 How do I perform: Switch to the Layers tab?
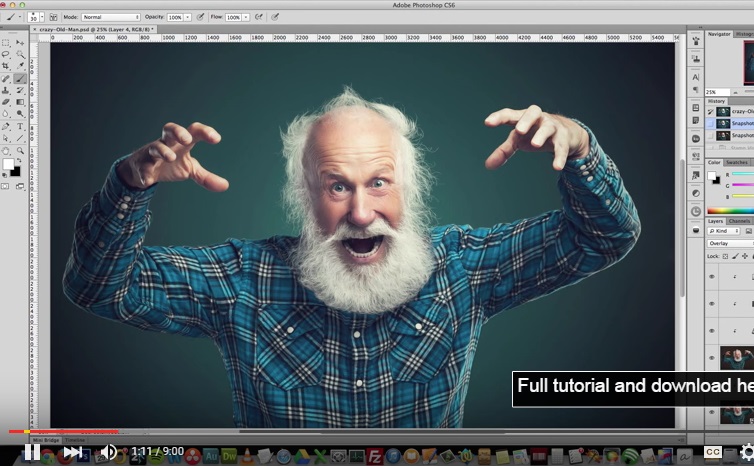(x=716, y=221)
